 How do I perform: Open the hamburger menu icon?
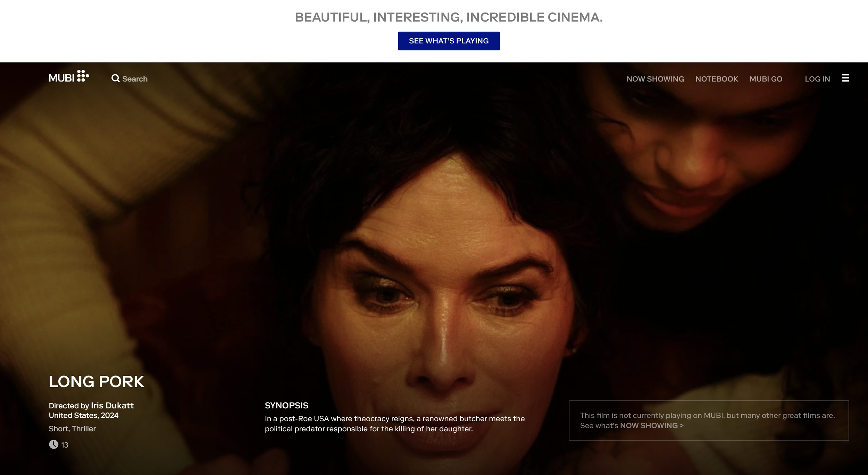point(845,78)
